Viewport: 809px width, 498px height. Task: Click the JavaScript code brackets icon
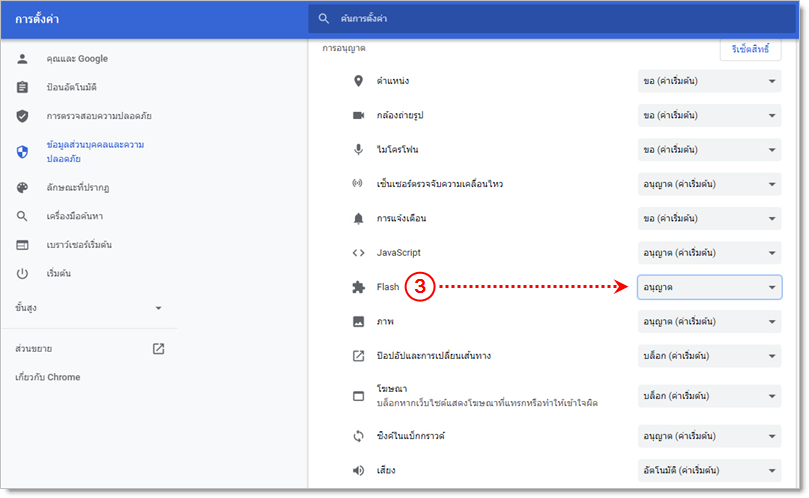[x=358, y=253]
